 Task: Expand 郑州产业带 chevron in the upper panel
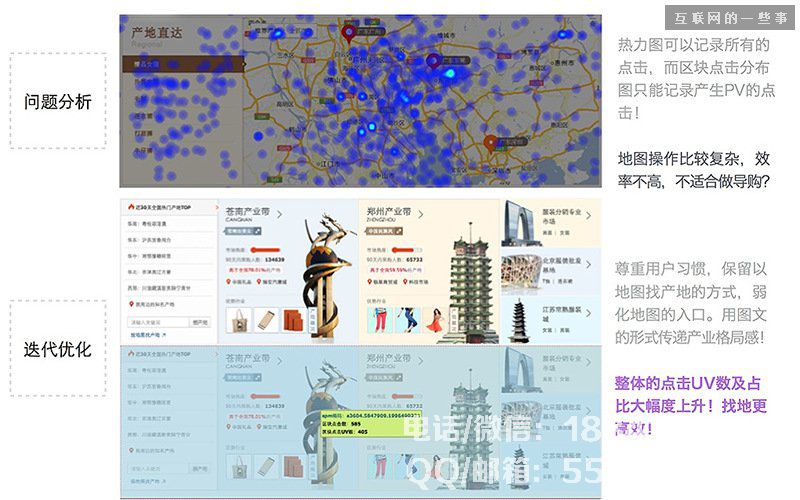coord(420,215)
